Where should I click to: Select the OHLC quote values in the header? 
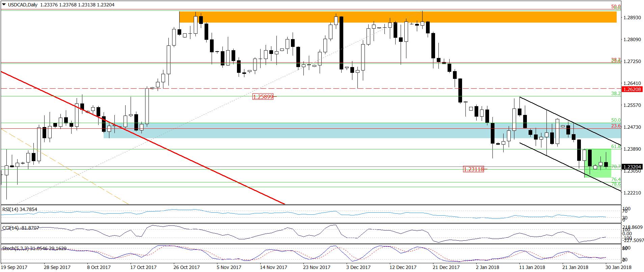click(77, 5)
